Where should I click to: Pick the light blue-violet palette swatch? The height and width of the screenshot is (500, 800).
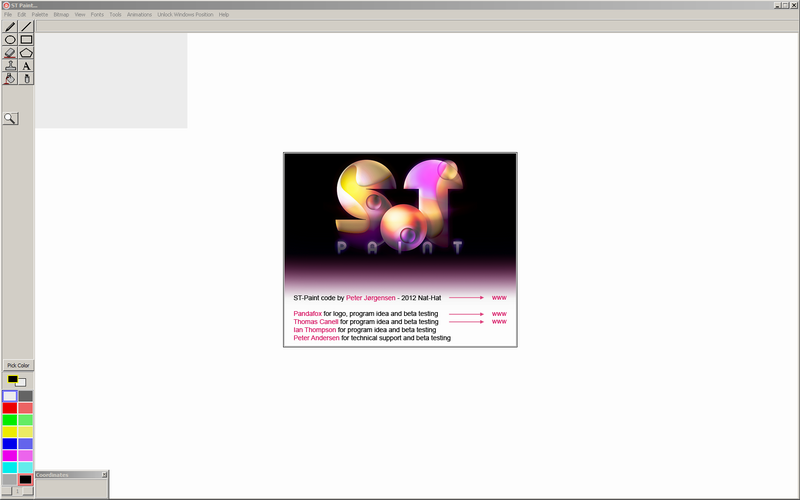coord(26,443)
